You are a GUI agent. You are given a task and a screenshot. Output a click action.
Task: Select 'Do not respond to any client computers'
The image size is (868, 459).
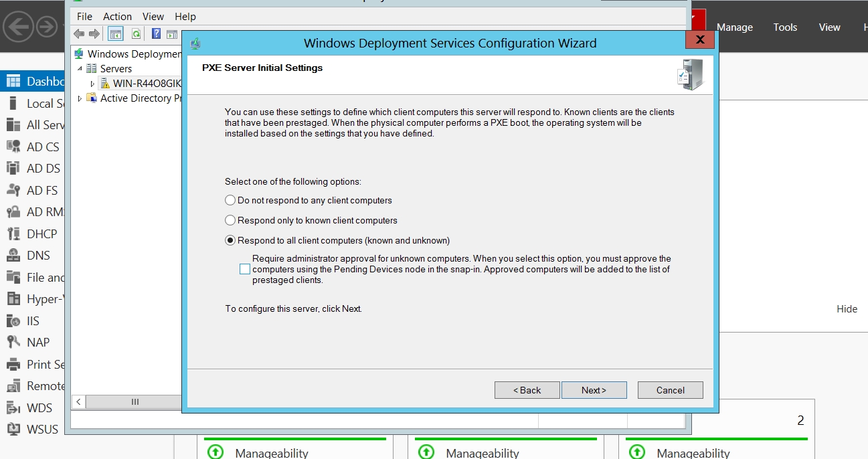coord(230,200)
